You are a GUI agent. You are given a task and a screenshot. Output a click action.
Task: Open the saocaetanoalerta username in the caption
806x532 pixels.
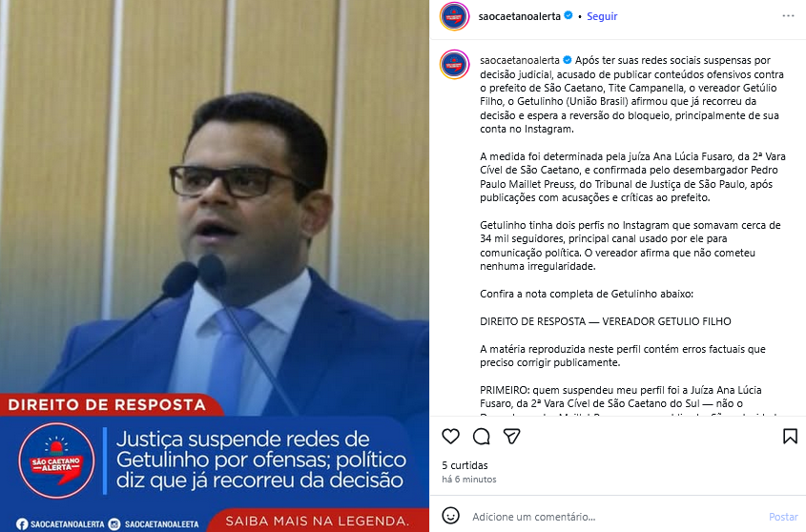520,60
